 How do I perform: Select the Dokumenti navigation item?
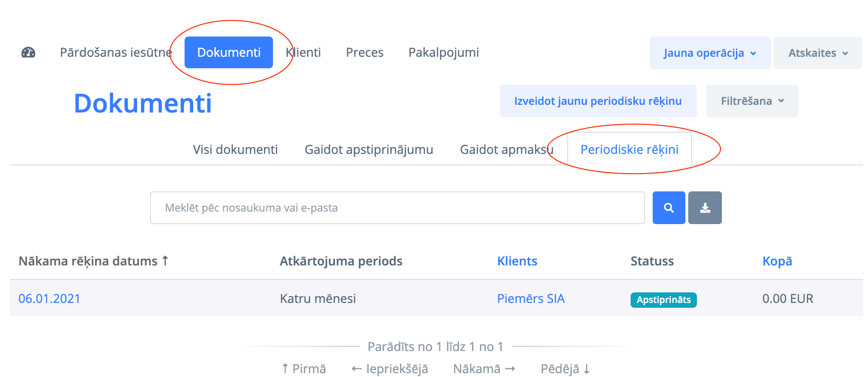(229, 52)
